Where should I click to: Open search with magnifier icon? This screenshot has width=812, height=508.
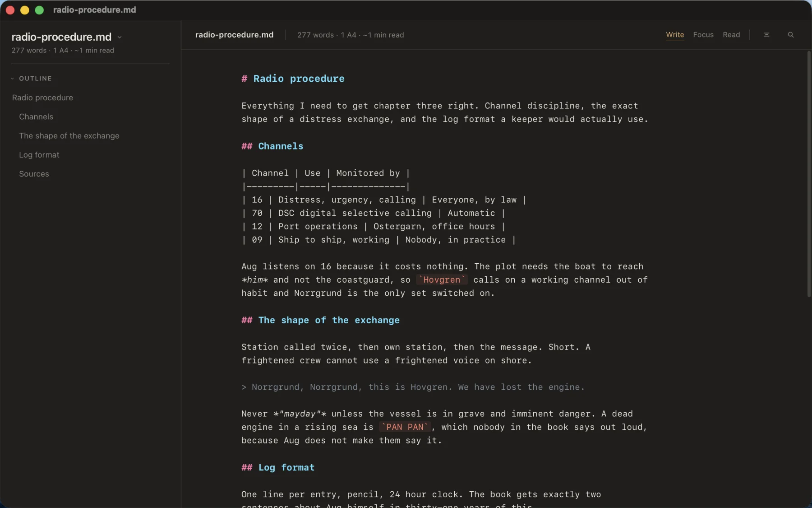click(x=790, y=35)
